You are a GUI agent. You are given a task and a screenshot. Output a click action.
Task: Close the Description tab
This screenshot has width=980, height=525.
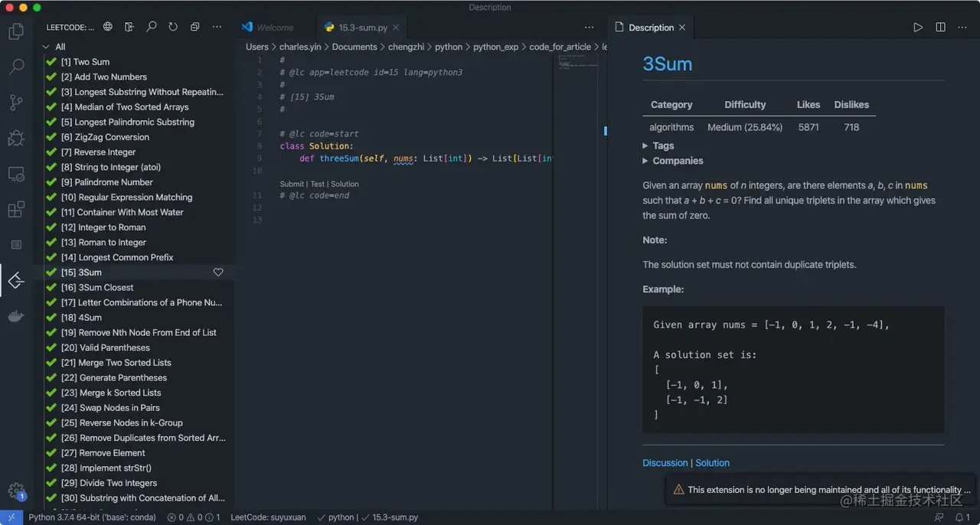(x=682, y=28)
